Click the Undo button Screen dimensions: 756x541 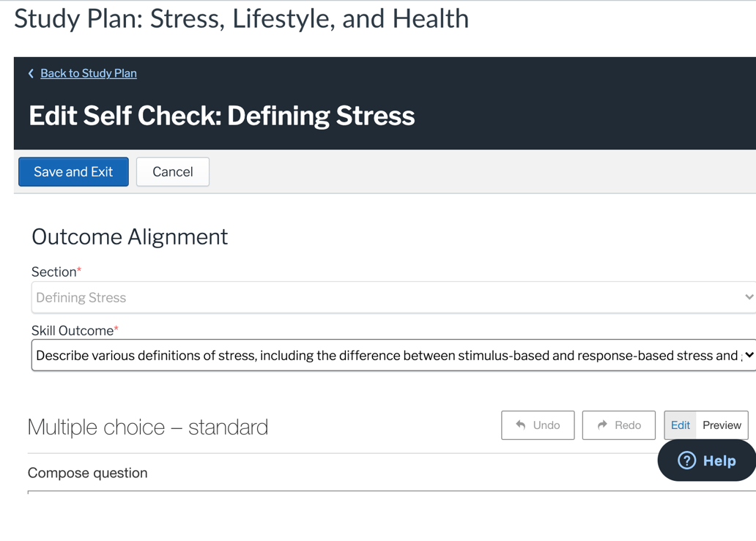coord(538,425)
